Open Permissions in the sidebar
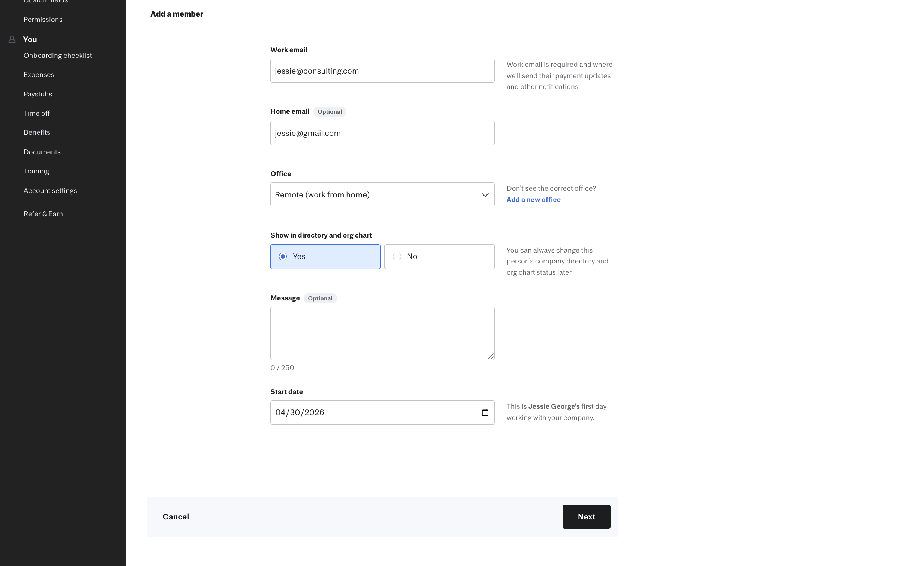924x566 pixels. click(43, 20)
